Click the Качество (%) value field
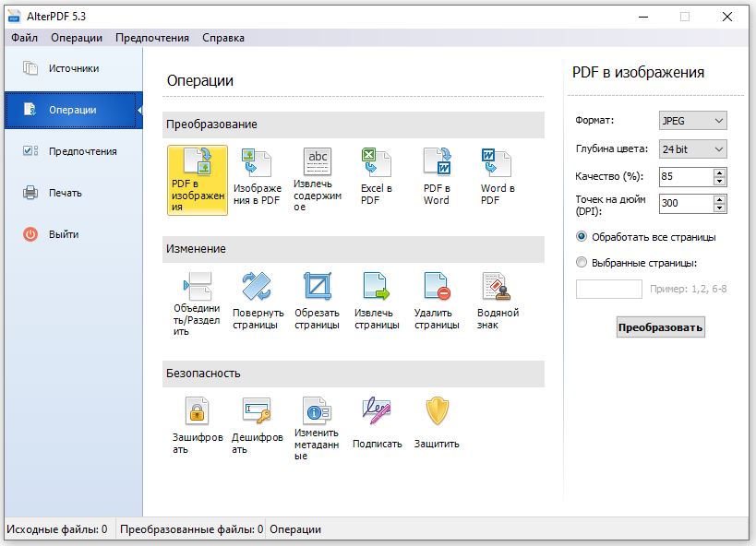Image resolution: width=756 pixels, height=546 pixels. click(x=686, y=176)
